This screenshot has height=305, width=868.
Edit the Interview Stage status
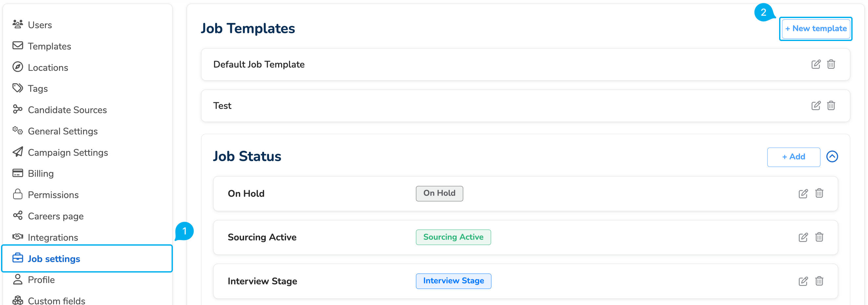(x=803, y=281)
